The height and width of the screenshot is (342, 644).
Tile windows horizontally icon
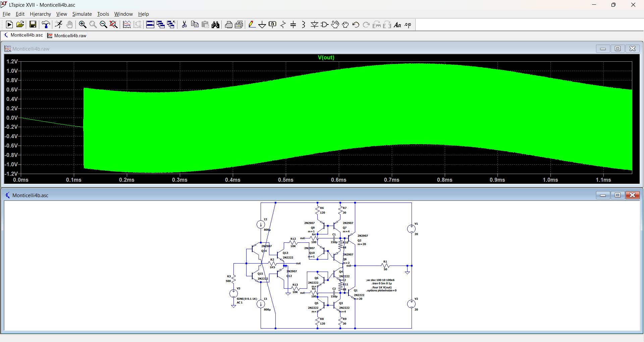coord(150,24)
